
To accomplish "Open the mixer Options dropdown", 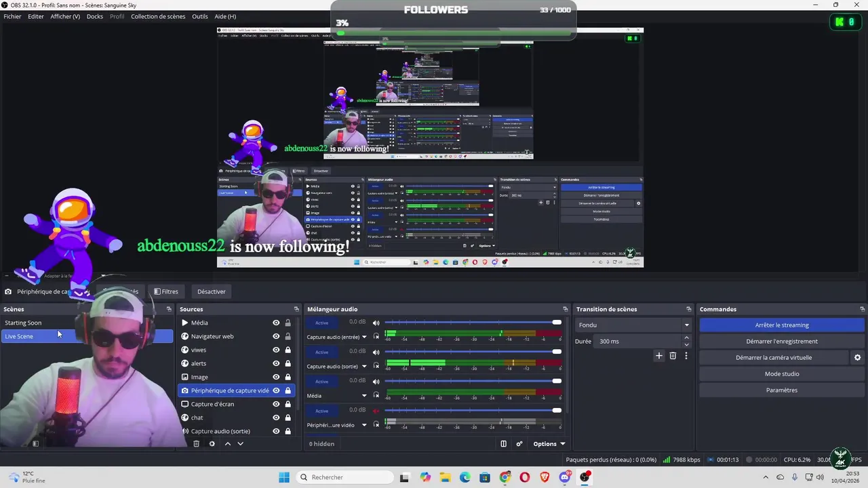I will point(549,444).
